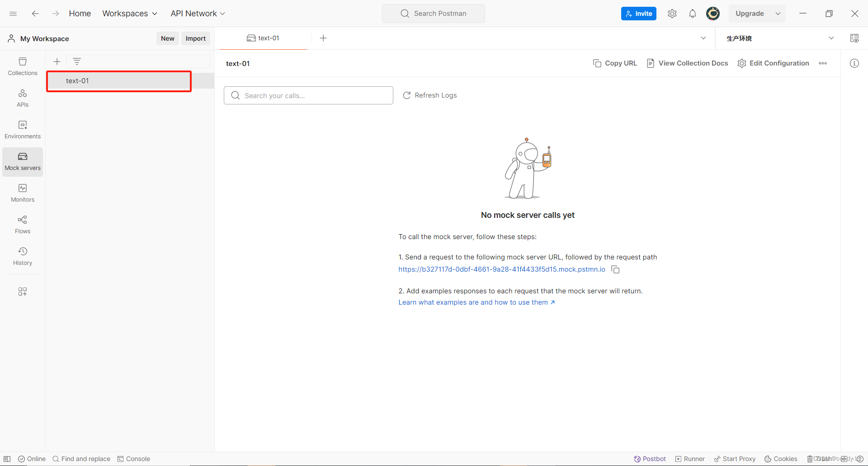The width and height of the screenshot is (868, 466).
Task: Open Find and replace
Action: [x=81, y=459]
